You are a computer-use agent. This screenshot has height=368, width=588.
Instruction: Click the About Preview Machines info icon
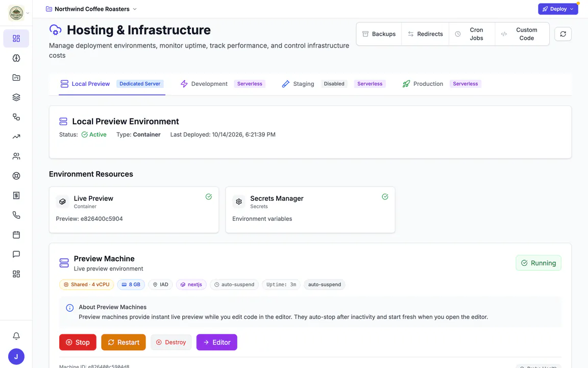[70, 308]
